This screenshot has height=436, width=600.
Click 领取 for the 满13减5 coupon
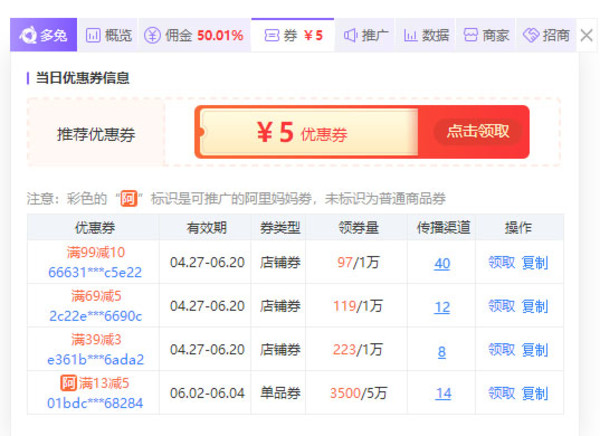click(501, 394)
